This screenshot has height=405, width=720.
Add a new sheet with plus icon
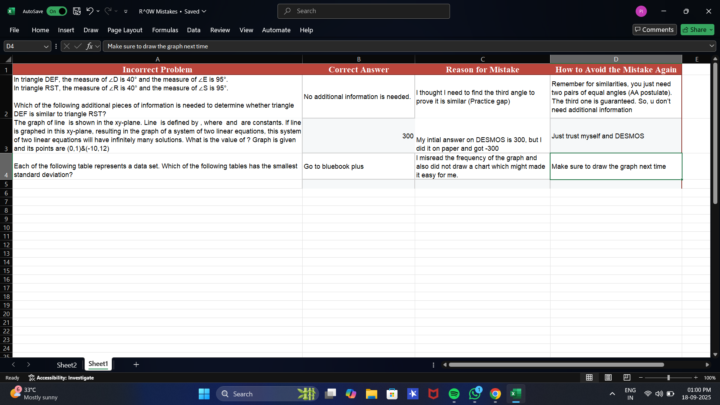[136, 365]
